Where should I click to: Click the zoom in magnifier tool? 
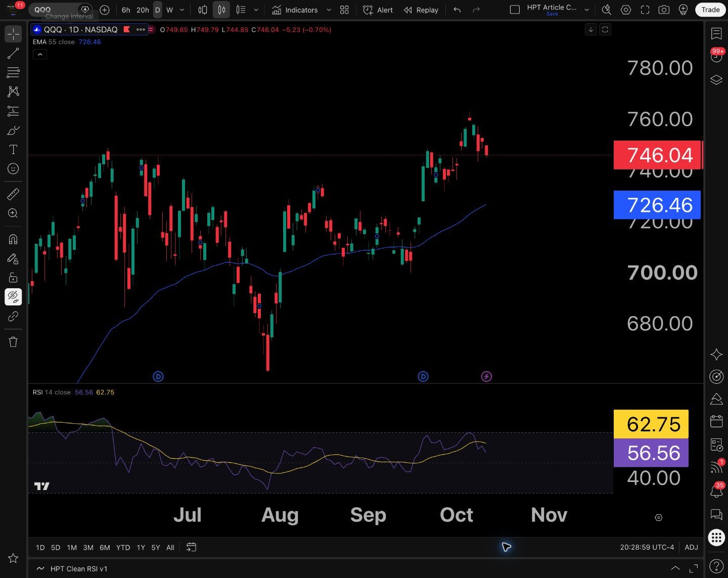coord(13,213)
